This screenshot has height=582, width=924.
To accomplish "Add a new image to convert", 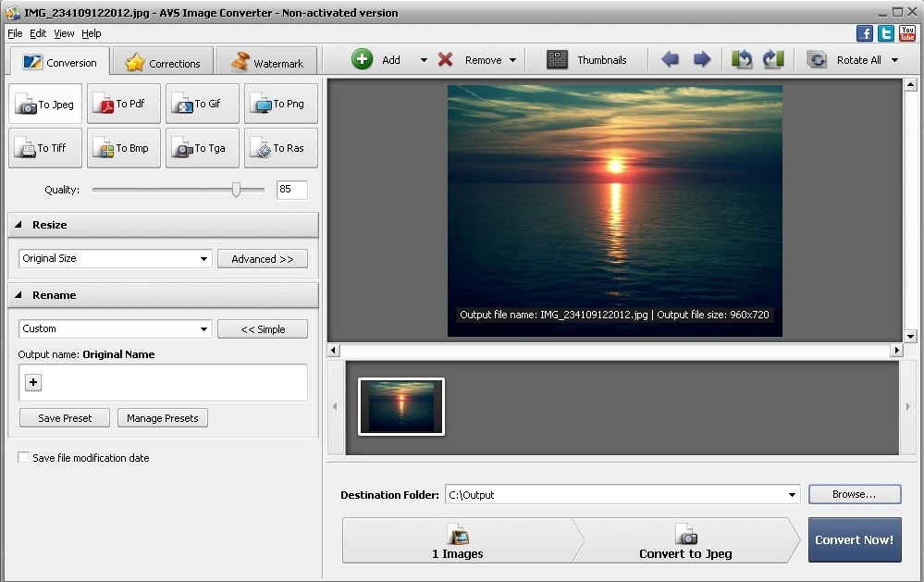I will (376, 58).
